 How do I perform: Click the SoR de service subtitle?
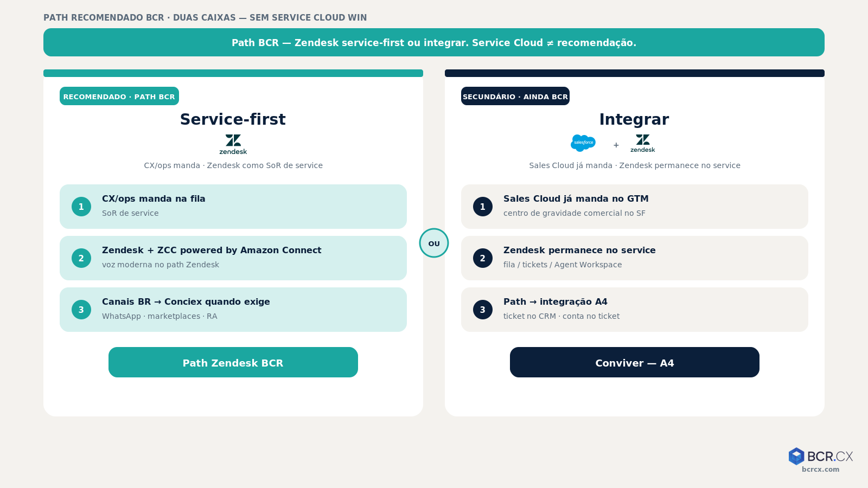point(130,213)
